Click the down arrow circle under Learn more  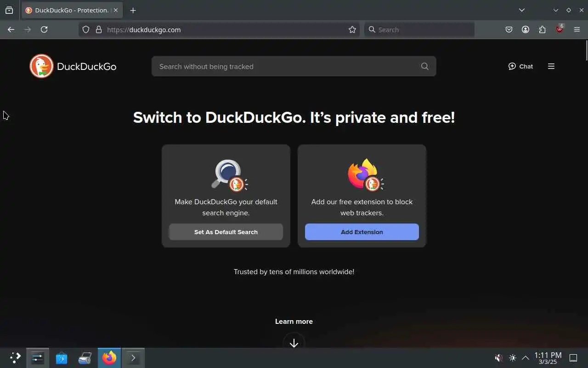click(x=294, y=343)
